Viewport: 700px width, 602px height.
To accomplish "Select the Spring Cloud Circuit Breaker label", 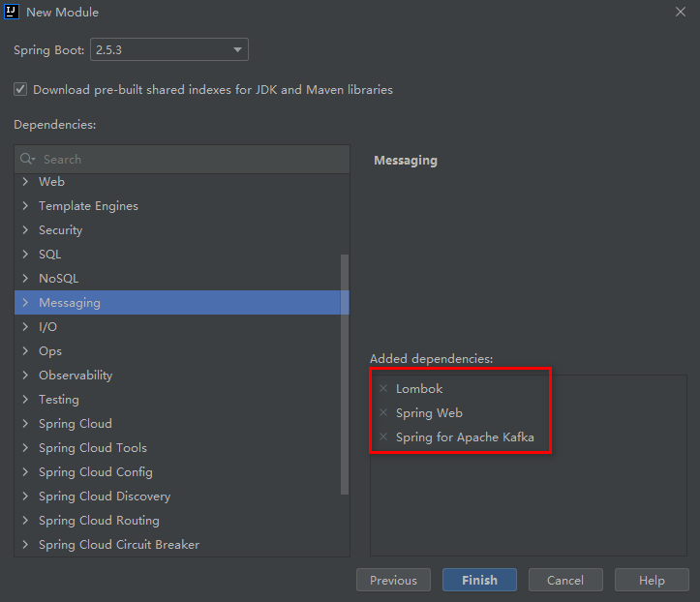I will pyautogui.click(x=119, y=545).
